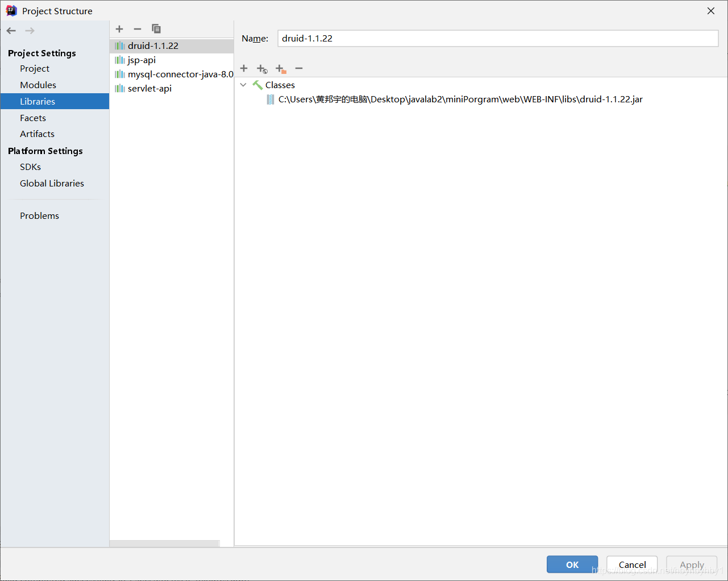The width and height of the screenshot is (728, 581).
Task: Select the servlet-api library
Action: click(148, 88)
